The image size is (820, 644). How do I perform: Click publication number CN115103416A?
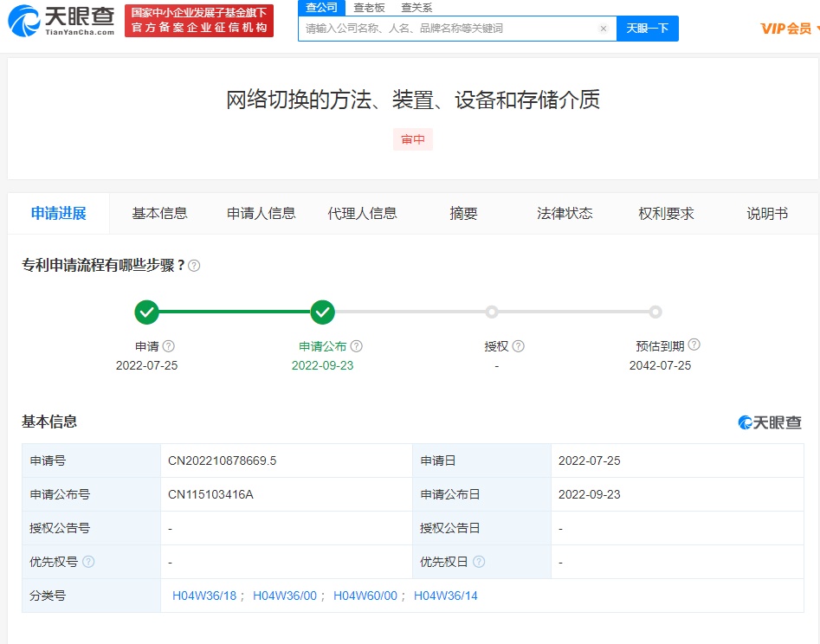[x=210, y=494]
